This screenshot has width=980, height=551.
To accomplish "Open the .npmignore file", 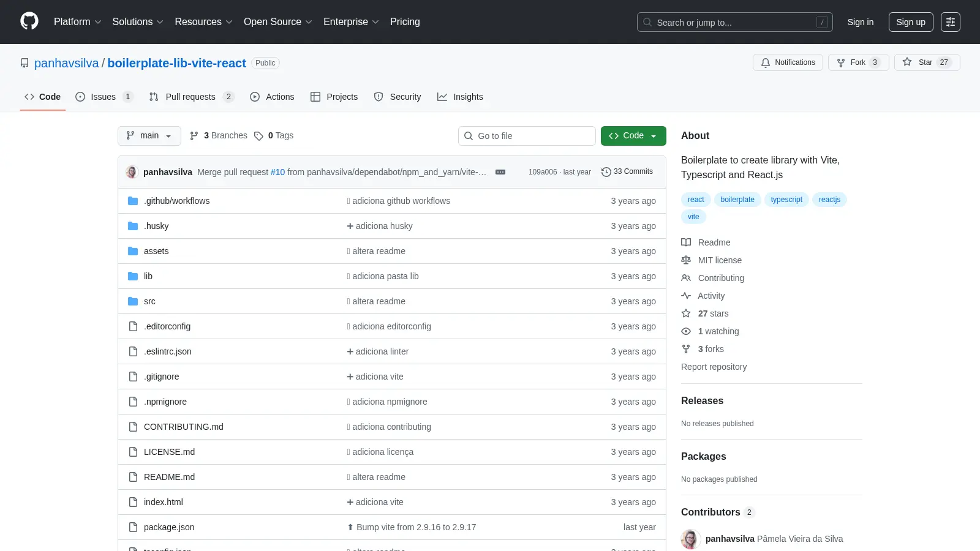I will [165, 402].
